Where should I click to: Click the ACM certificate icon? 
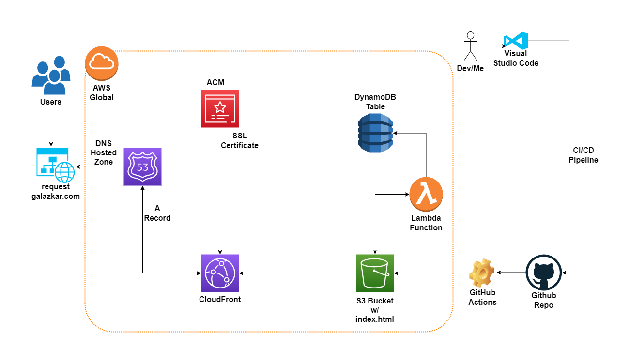coord(220,108)
